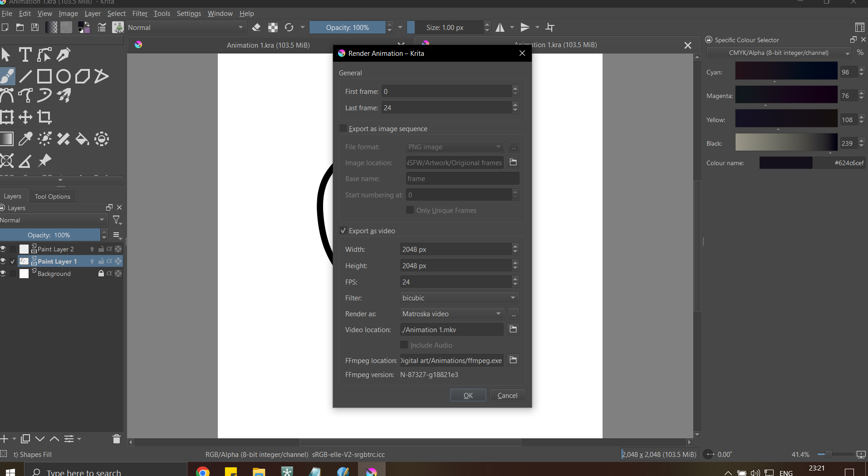Viewport: 868px width, 476px height.
Task: Select the Text tool
Action: click(x=25, y=55)
